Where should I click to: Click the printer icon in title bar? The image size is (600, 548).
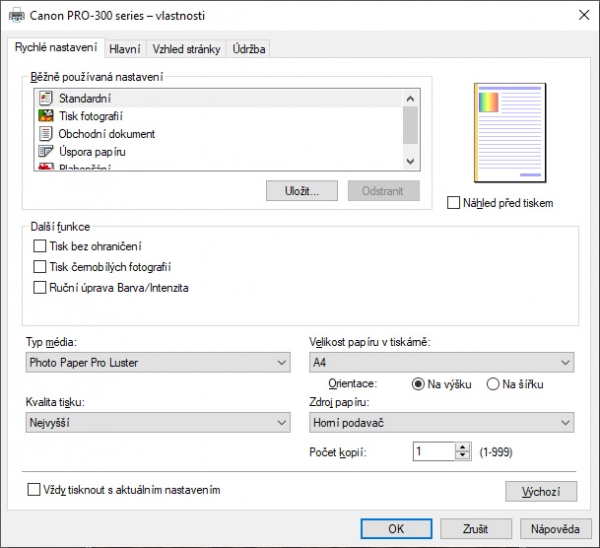(16, 16)
